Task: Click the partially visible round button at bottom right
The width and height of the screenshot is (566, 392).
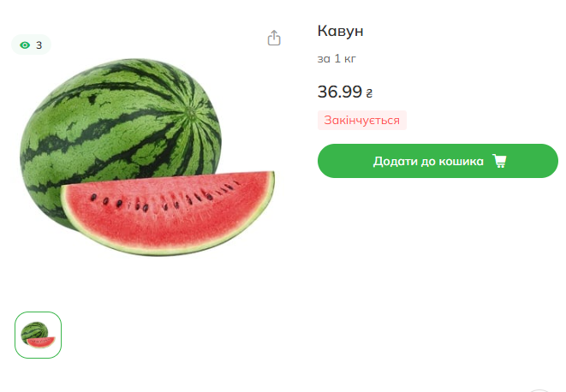Action: 539,390
